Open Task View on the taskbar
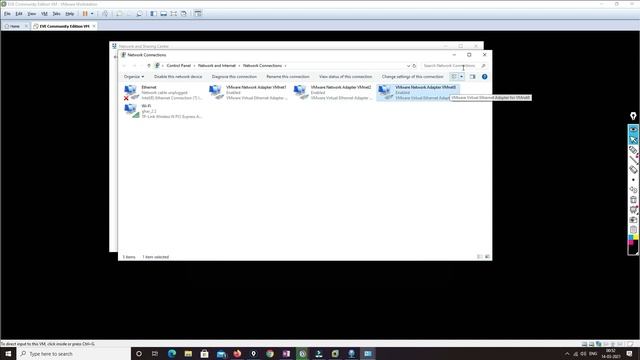640x360 pixels. (155, 354)
